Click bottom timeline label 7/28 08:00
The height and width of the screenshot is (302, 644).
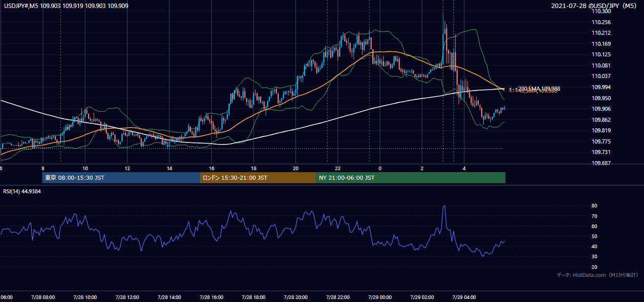pos(43,297)
